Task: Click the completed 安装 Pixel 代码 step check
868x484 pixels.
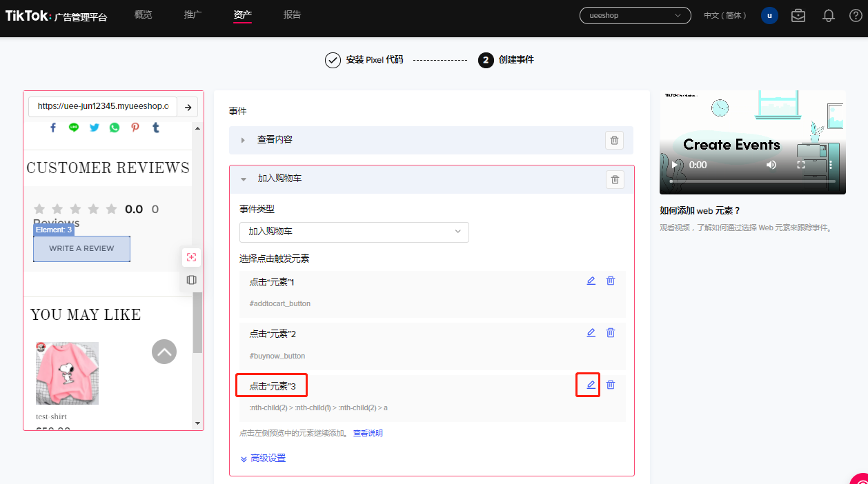Action: pyautogui.click(x=333, y=60)
